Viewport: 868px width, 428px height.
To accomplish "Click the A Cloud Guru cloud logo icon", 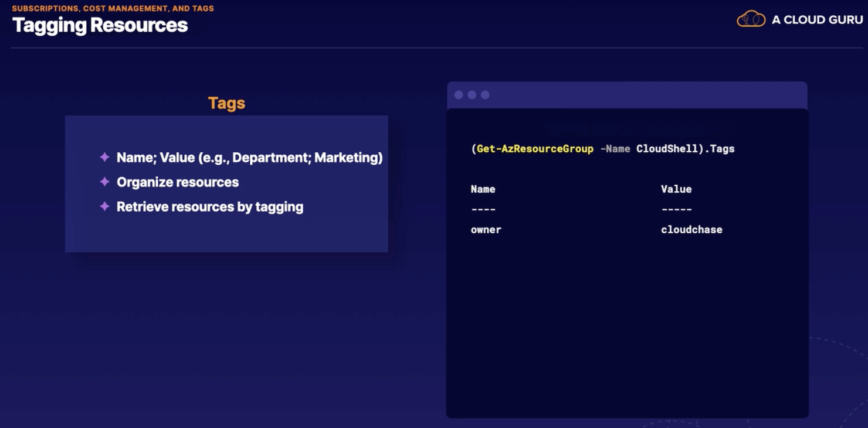I will click(x=751, y=19).
